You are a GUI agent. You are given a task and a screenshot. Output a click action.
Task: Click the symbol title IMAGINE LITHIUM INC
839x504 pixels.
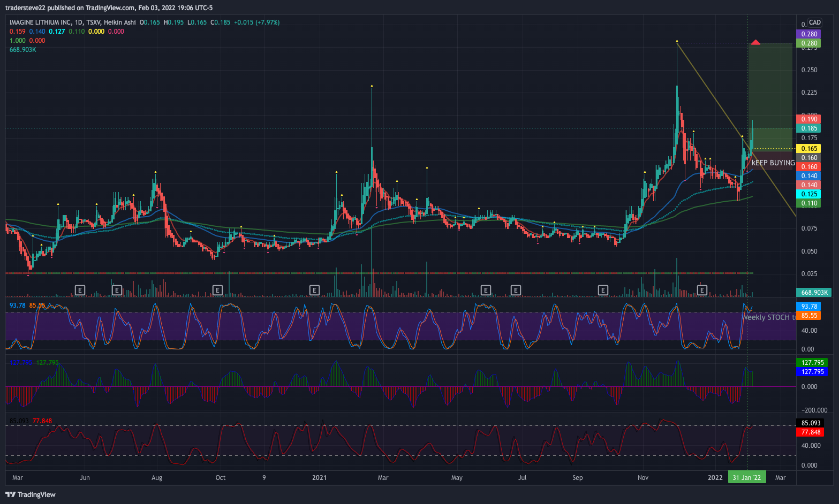tap(40, 22)
